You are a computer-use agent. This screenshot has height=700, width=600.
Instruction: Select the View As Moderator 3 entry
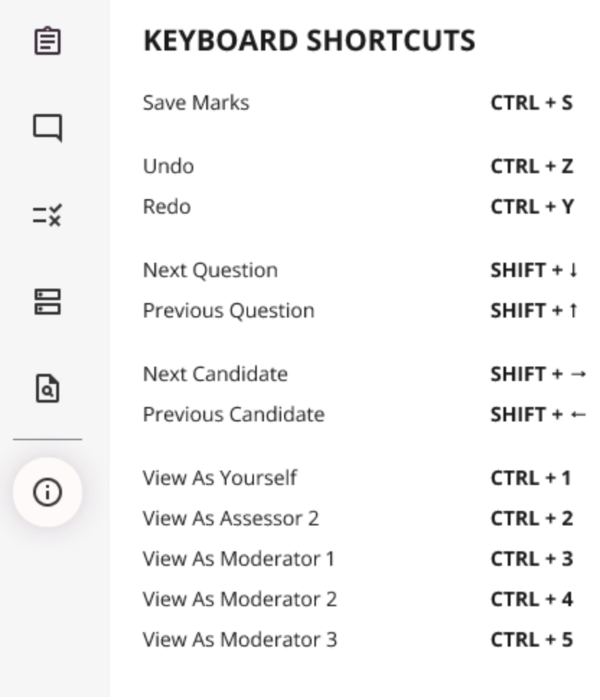[x=239, y=639]
